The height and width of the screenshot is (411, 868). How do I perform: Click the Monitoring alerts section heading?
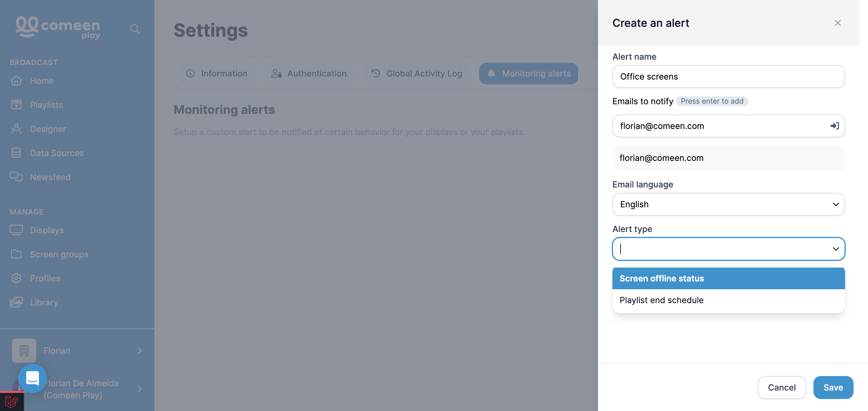point(224,109)
